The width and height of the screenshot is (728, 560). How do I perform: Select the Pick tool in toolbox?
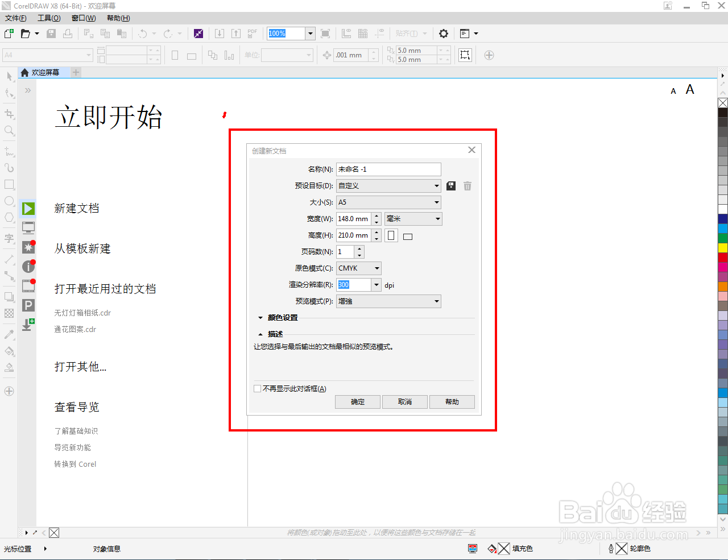9,76
